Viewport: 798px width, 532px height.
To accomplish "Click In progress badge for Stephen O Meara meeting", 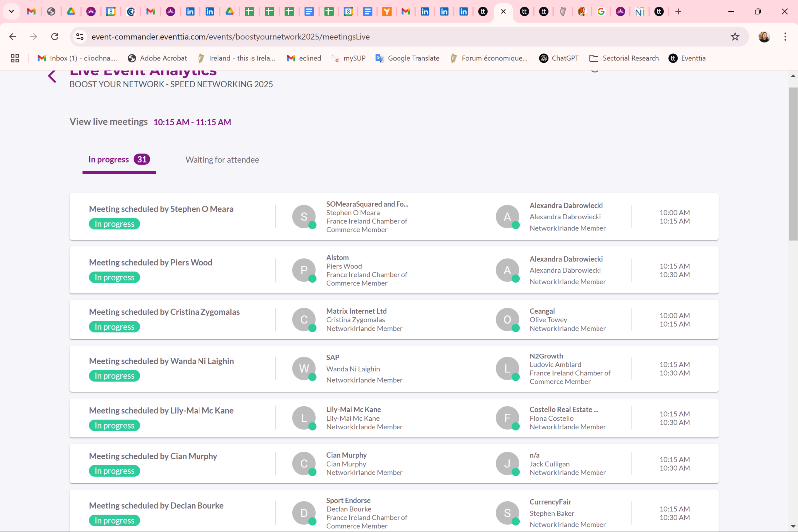I will click(114, 224).
